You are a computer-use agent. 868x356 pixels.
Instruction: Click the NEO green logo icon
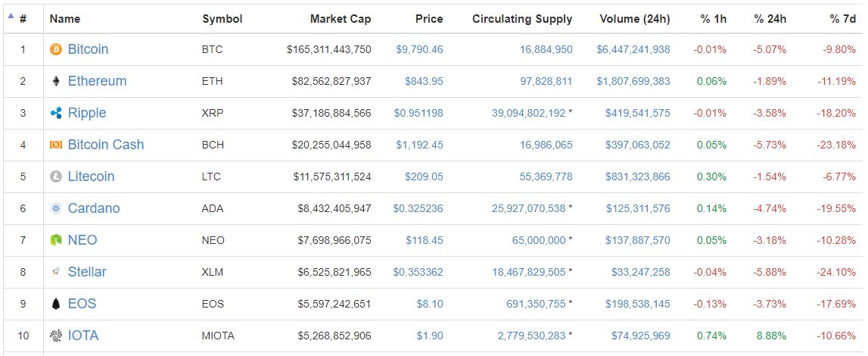coord(55,240)
